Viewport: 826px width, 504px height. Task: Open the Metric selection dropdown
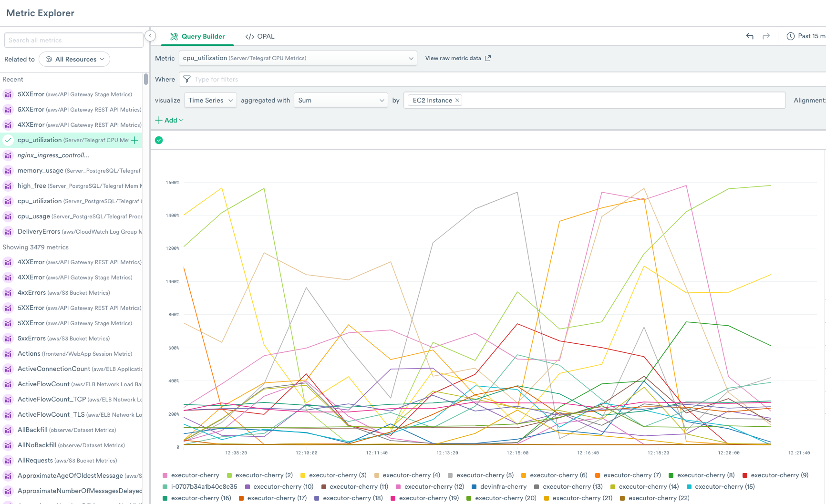298,58
